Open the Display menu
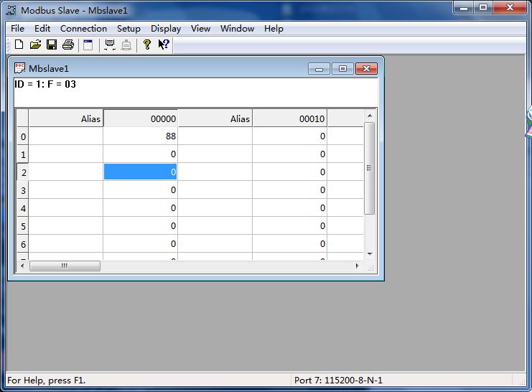The image size is (532, 392). coord(165,29)
